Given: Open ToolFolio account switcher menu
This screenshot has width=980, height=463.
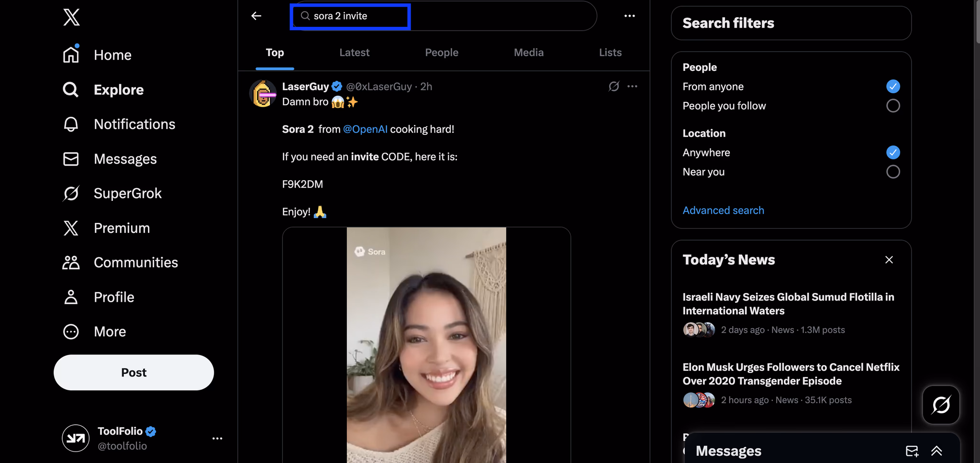Looking at the screenshot, I should [x=217, y=439].
